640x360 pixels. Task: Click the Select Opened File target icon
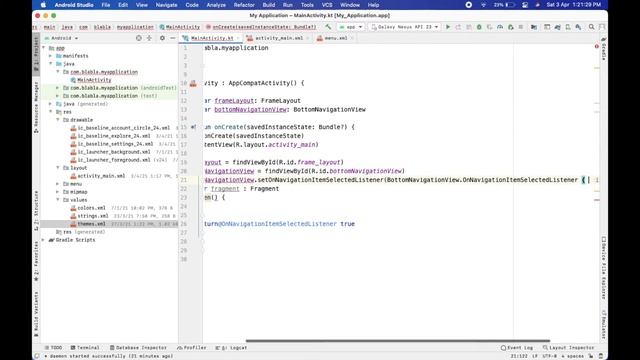coord(139,38)
